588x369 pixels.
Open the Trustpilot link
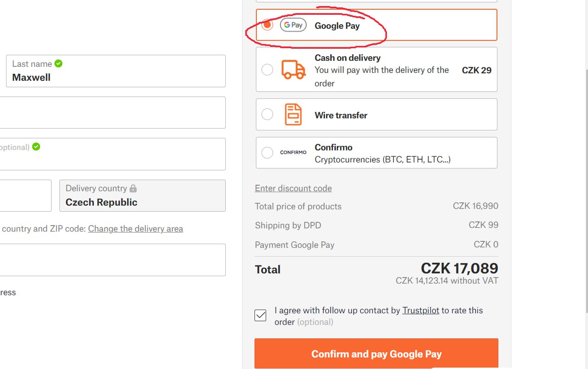pyautogui.click(x=420, y=310)
